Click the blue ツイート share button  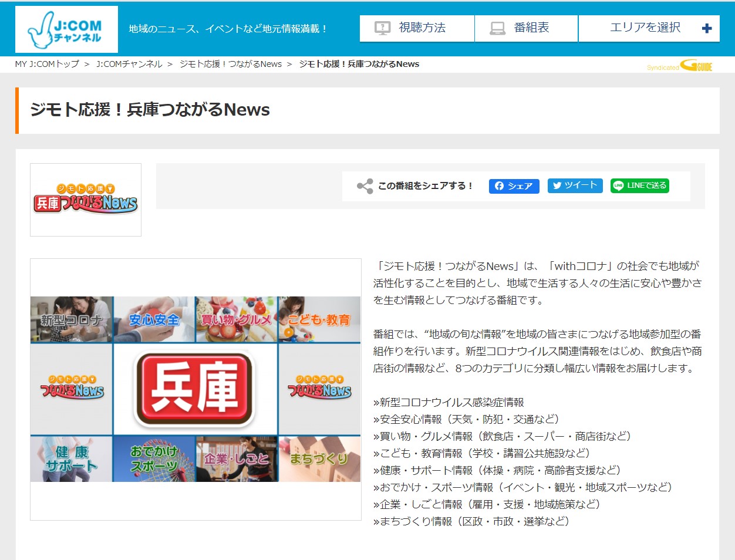pyautogui.click(x=575, y=185)
